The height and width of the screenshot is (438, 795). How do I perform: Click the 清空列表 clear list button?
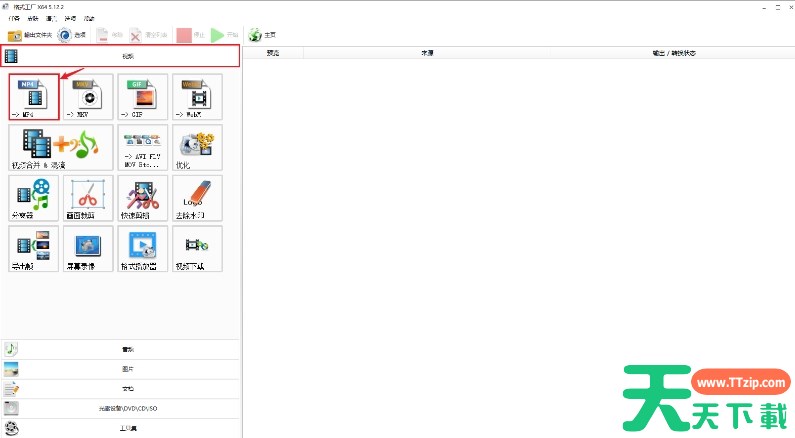coord(148,35)
